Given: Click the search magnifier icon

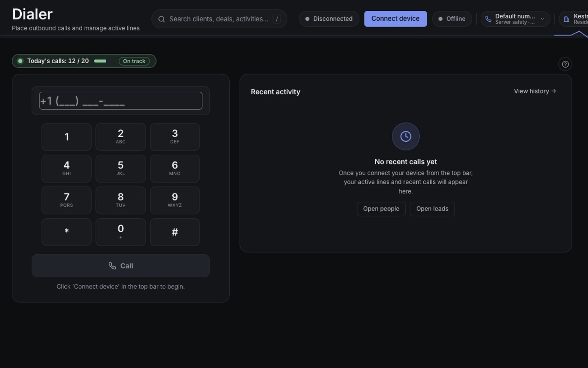Looking at the screenshot, I should [x=161, y=19].
